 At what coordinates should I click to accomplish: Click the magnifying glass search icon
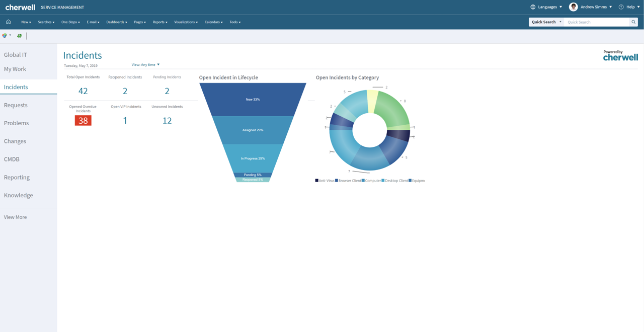633,22
